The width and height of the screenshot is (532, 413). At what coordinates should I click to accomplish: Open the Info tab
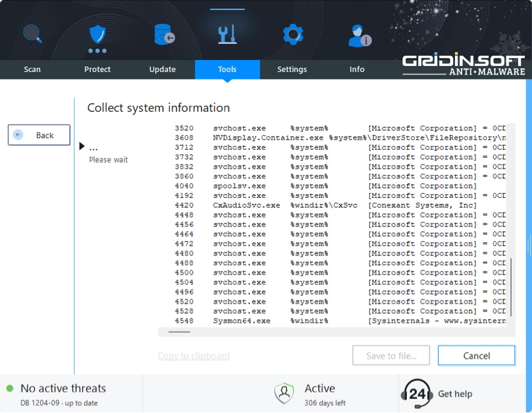pos(357,70)
